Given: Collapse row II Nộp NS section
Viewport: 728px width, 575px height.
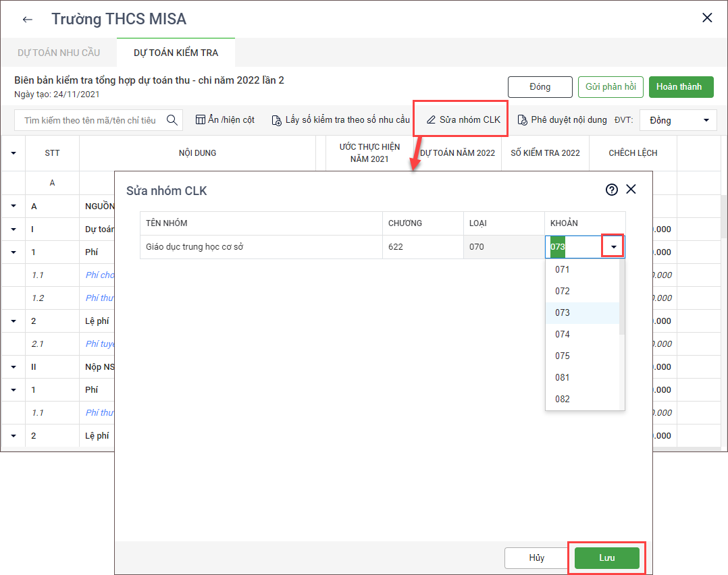Looking at the screenshot, I should 13,367.
